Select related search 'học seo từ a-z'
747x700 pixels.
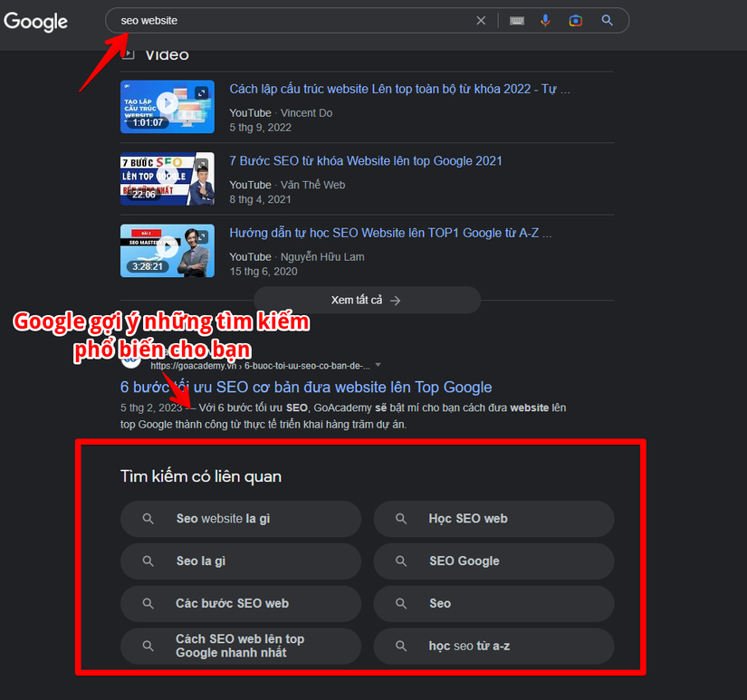(493, 647)
